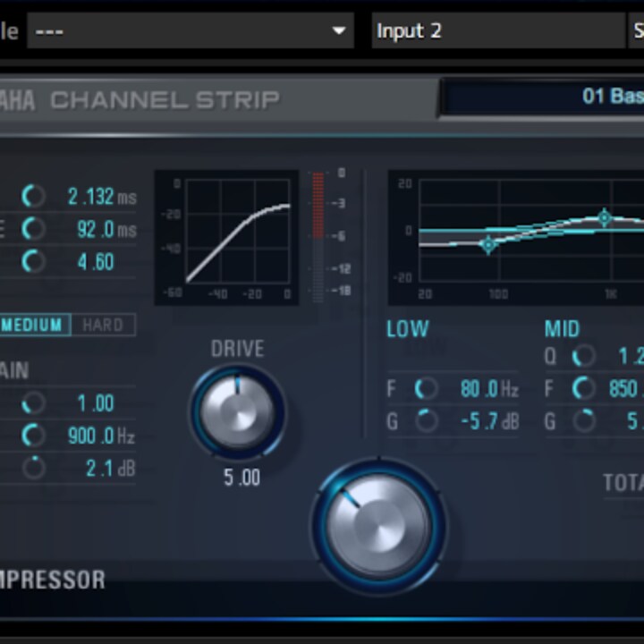This screenshot has height=644, width=644.
Task: Click the mid band handle on the EQ graph
Action: click(x=605, y=217)
